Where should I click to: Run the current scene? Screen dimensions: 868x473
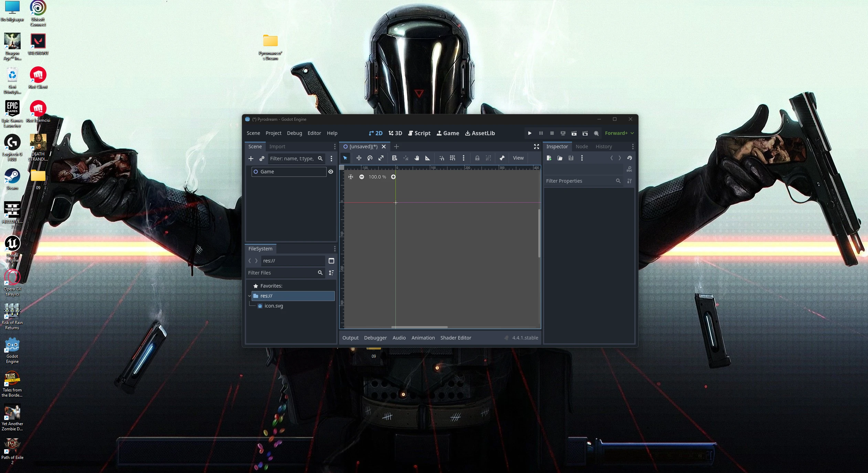coord(574,133)
